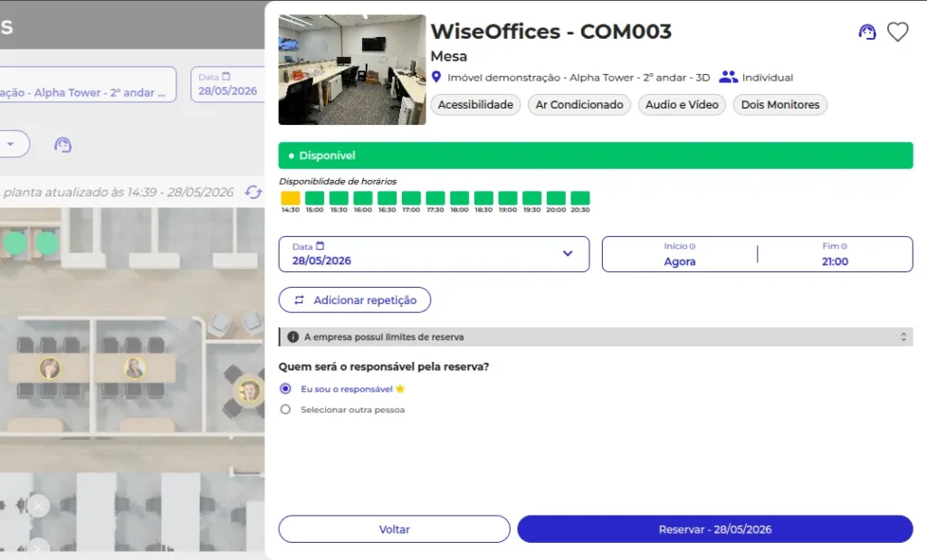Select Eu sou o responsável radio option

pos(285,389)
